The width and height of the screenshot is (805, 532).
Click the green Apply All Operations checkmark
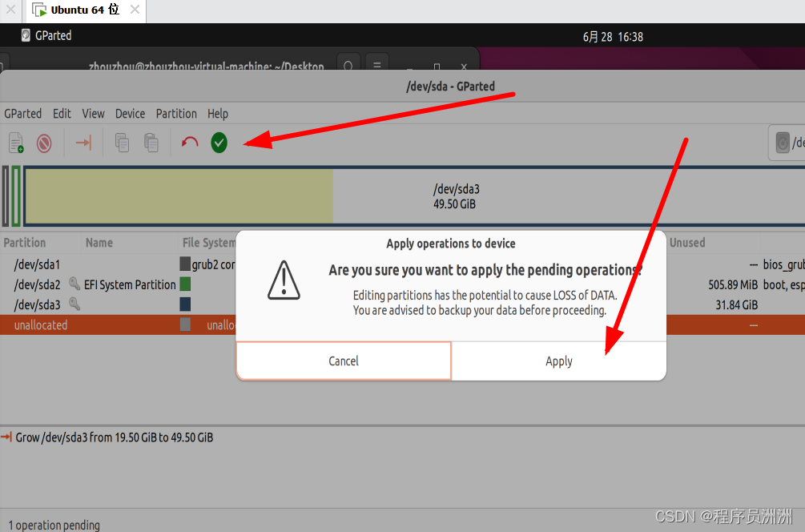click(x=219, y=143)
